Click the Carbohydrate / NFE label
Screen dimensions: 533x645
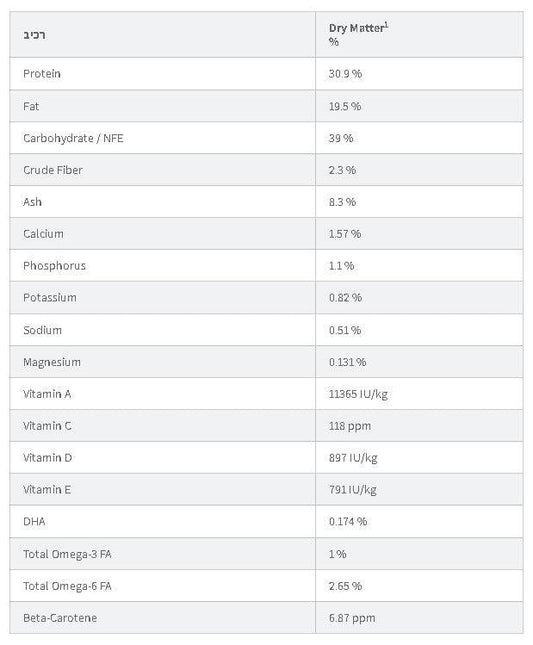(73, 138)
